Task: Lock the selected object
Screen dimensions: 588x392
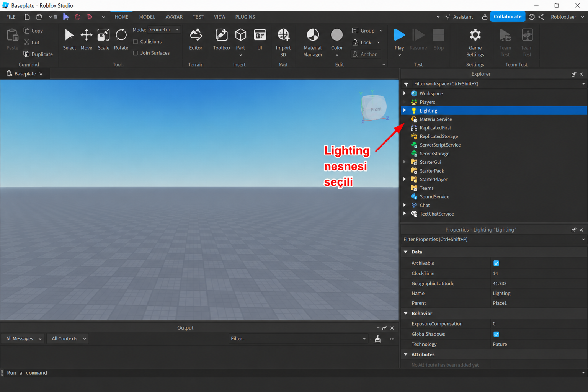Action: (x=362, y=42)
